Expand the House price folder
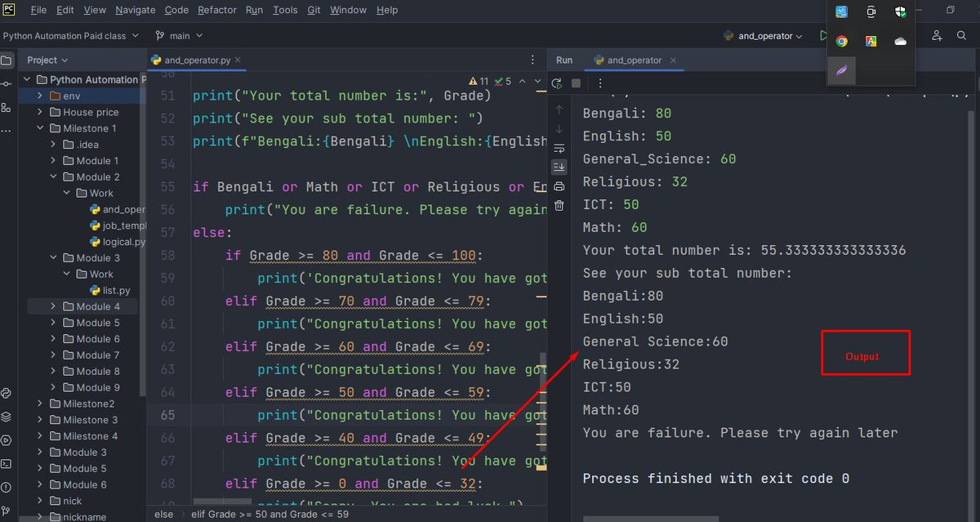 pyautogui.click(x=39, y=112)
